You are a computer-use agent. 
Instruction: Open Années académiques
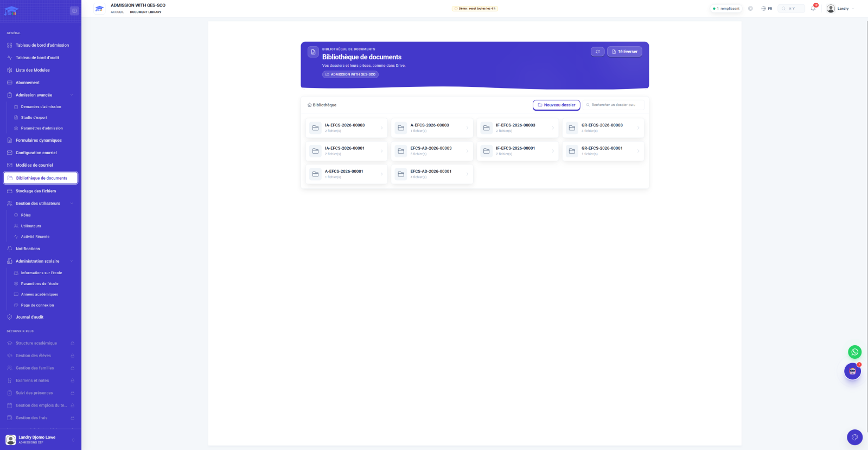point(40,295)
